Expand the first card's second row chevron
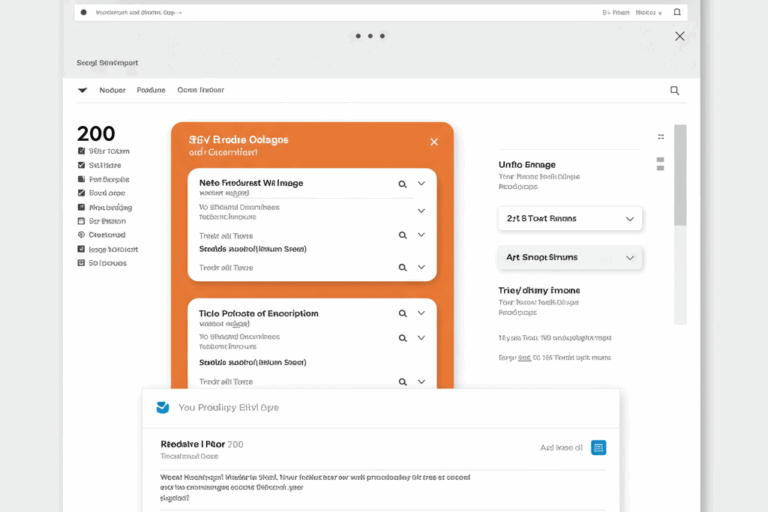This screenshot has height=512, width=768. click(421, 211)
